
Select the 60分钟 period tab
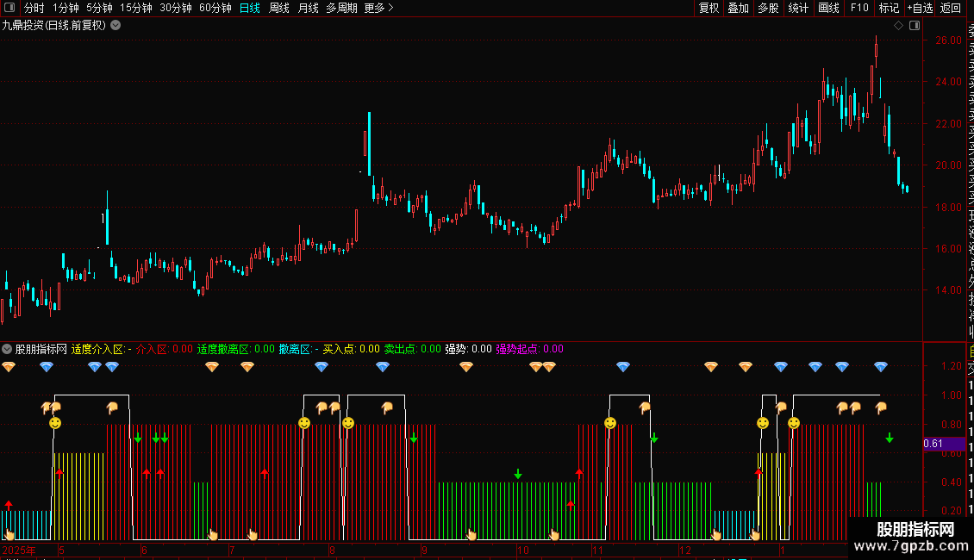pos(215,8)
